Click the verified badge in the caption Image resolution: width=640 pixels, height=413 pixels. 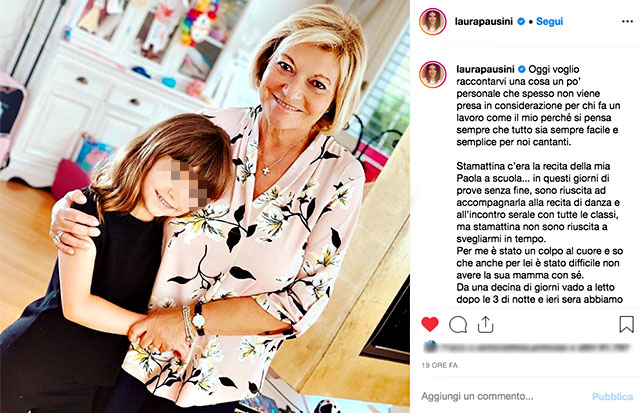point(521,69)
